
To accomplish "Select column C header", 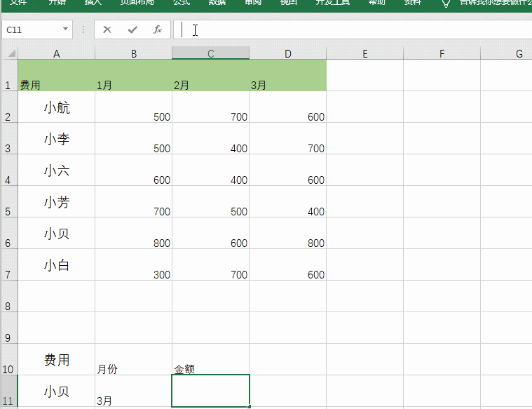I will coord(210,54).
